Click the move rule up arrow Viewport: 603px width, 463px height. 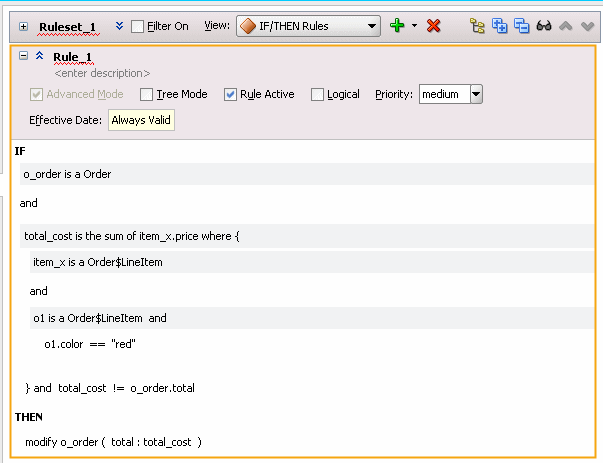click(x=566, y=26)
